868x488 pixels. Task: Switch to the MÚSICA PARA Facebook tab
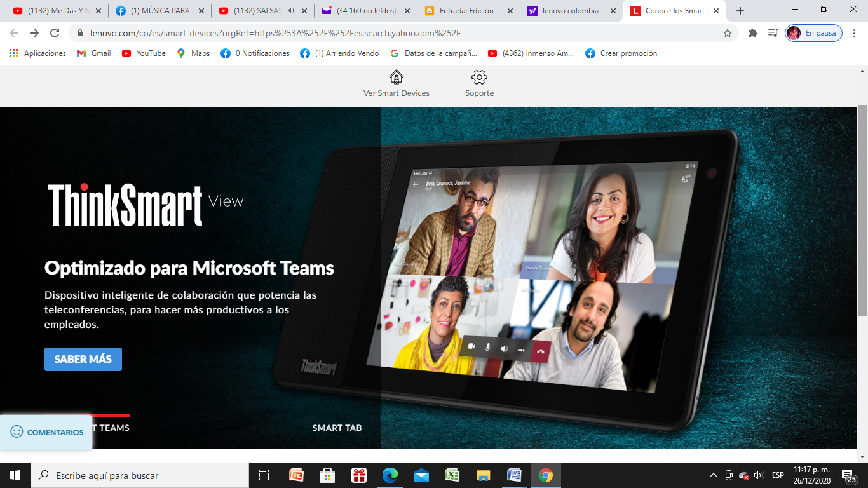tap(159, 11)
